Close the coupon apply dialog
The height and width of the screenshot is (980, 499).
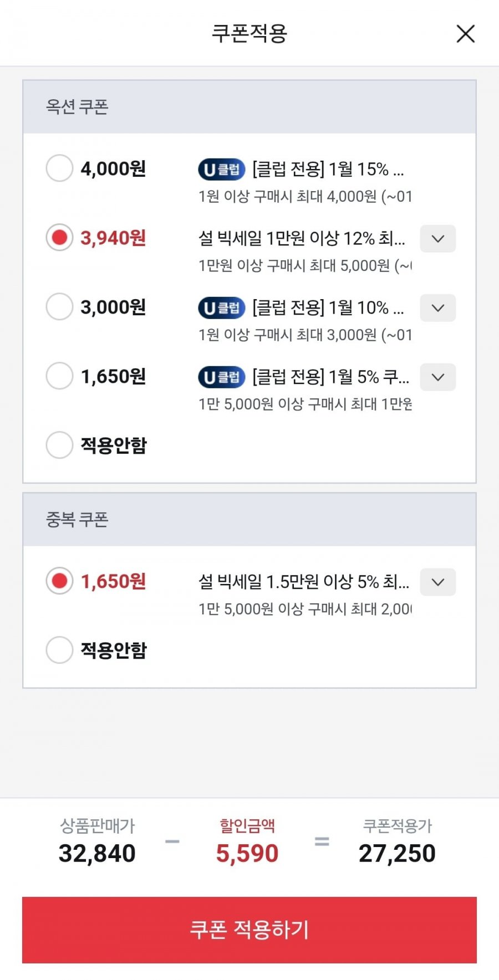(x=465, y=34)
